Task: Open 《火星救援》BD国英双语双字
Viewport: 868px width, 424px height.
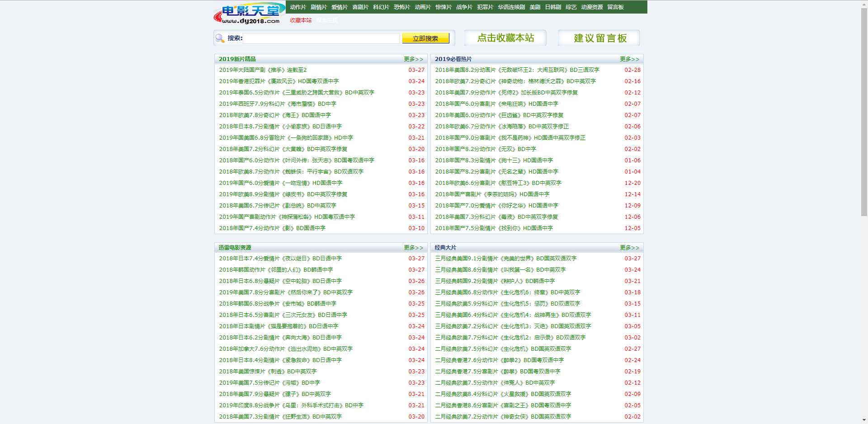Action: tap(503, 394)
